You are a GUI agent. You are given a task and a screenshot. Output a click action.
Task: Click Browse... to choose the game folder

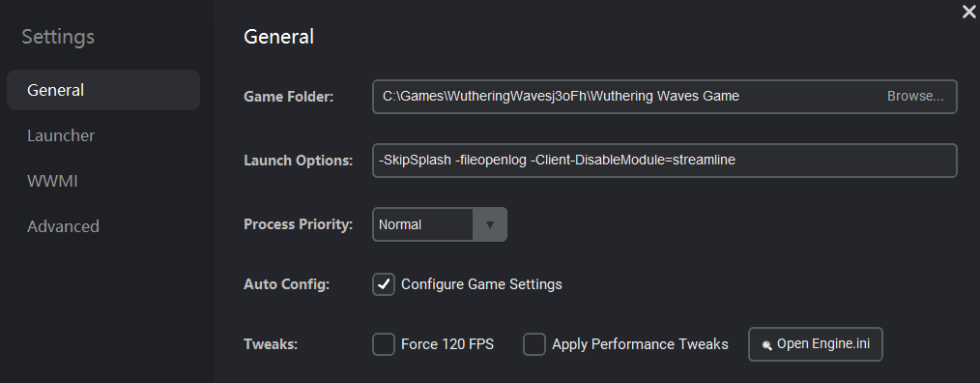[915, 97]
